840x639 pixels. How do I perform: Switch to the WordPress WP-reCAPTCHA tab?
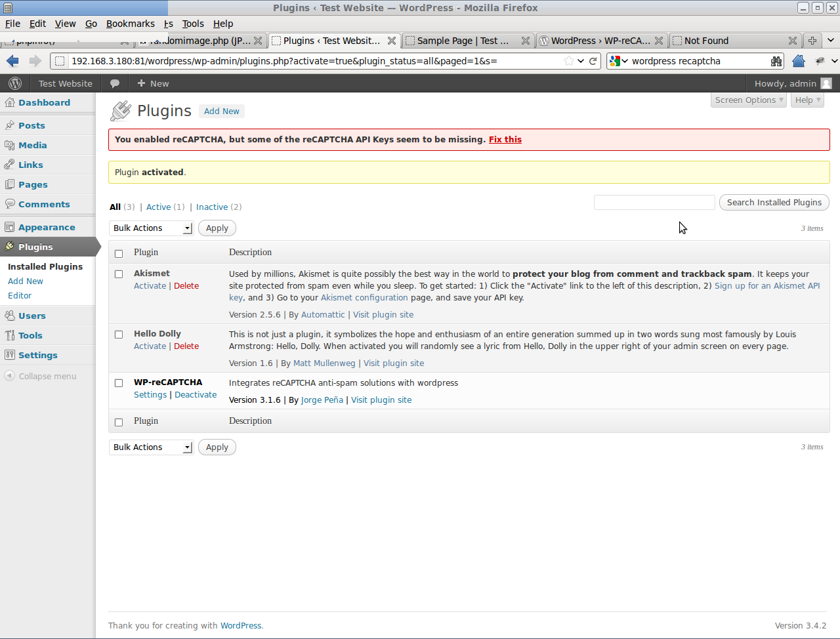[x=600, y=41]
